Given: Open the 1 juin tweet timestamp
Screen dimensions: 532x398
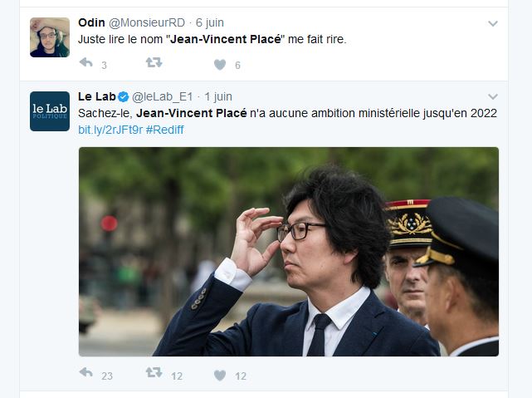Looking at the screenshot, I should [218, 96].
